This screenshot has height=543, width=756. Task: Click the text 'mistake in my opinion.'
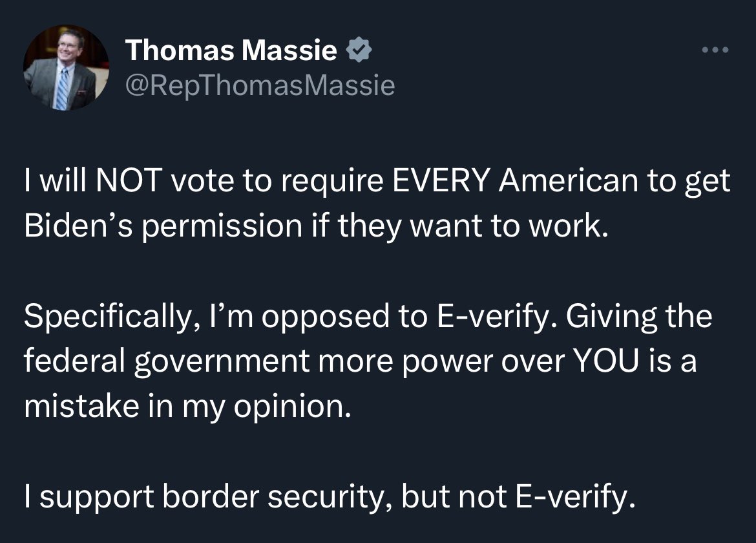187,406
